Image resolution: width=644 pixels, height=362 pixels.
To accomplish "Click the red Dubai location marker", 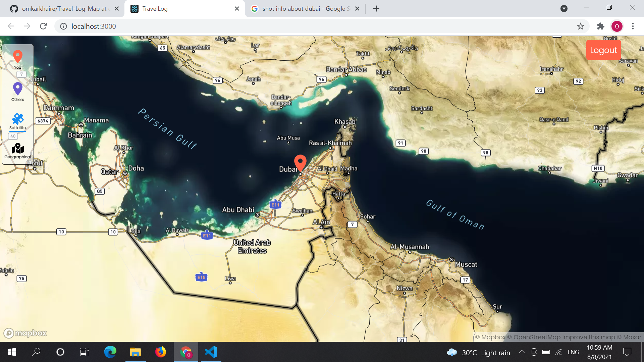I will (x=300, y=162).
